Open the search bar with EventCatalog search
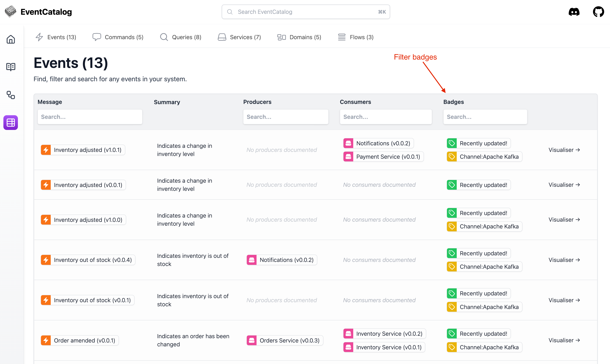 [305, 12]
